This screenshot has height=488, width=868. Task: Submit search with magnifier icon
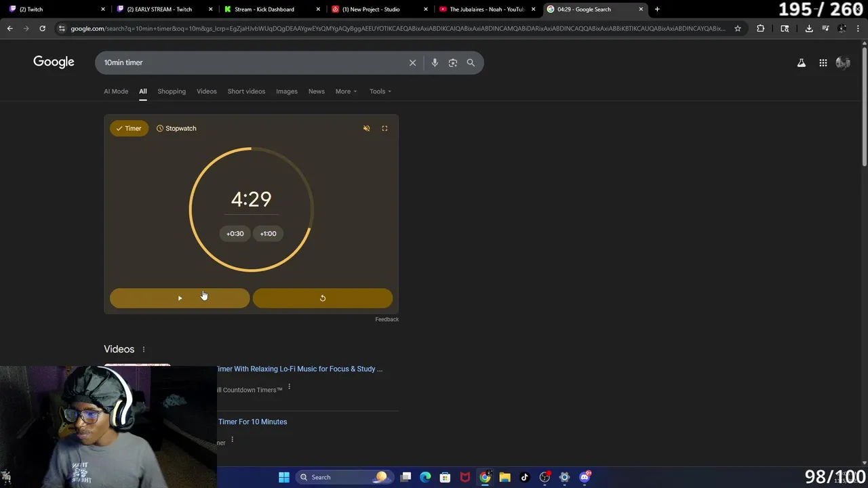point(471,62)
